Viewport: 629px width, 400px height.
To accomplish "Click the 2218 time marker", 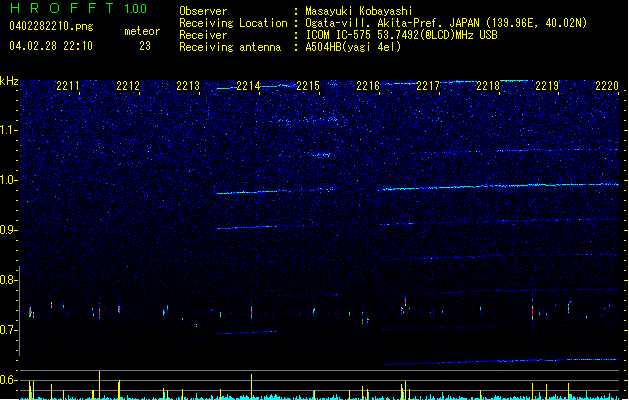I will click(488, 86).
